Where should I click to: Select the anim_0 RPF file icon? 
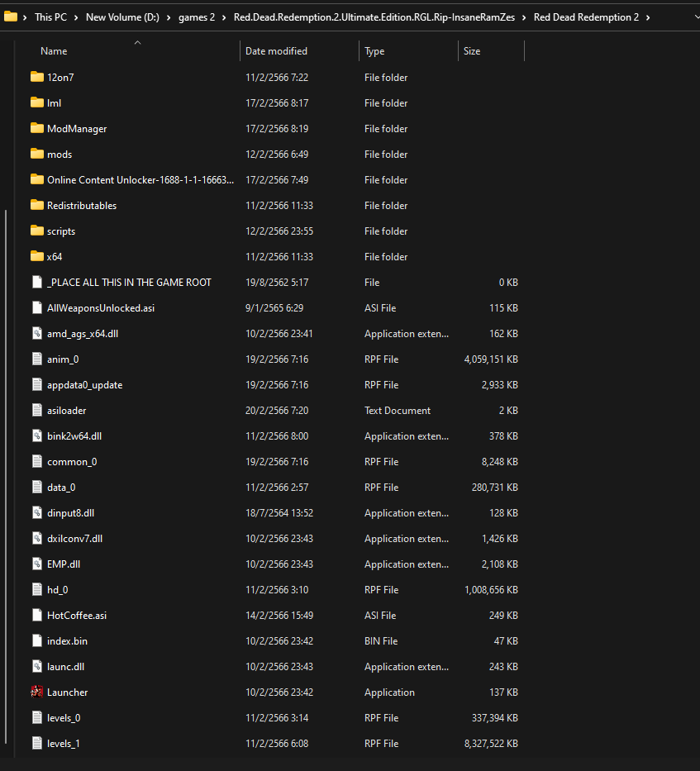pos(36,359)
